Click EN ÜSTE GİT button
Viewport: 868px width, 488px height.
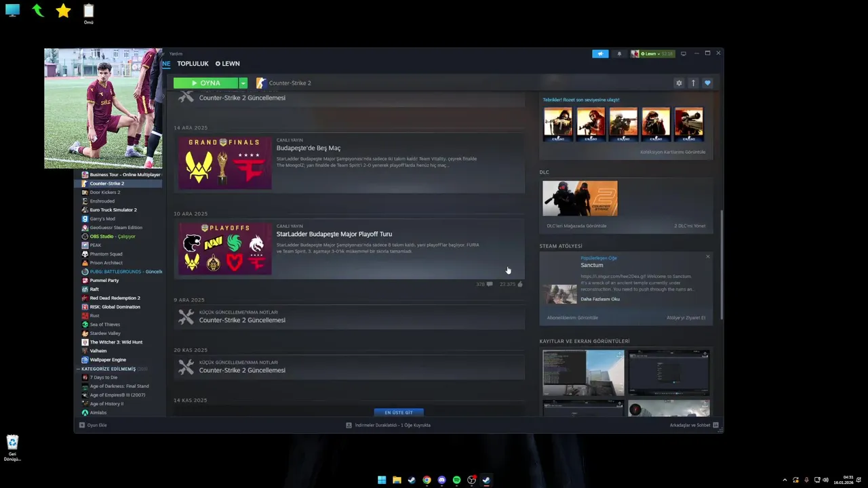(399, 412)
